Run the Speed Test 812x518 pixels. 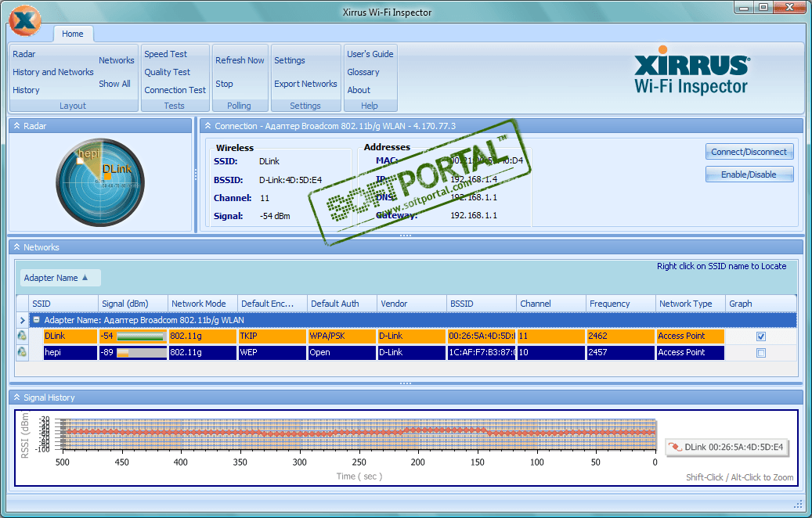click(166, 54)
